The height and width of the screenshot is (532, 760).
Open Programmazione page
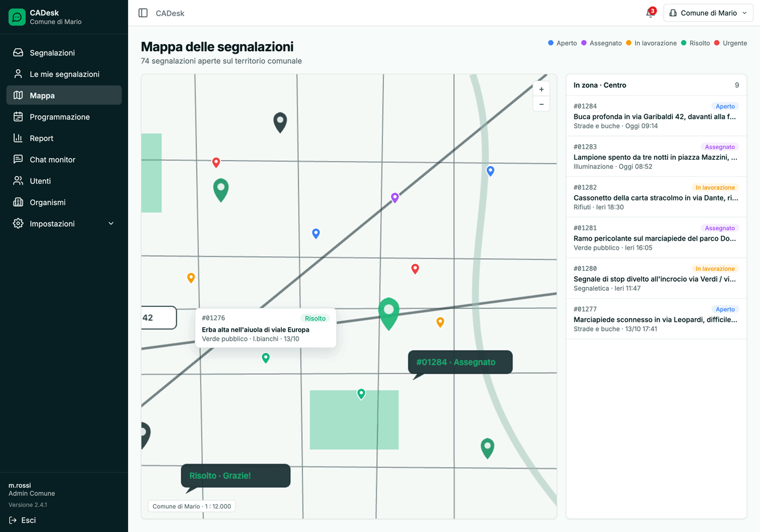pyautogui.click(x=64, y=117)
